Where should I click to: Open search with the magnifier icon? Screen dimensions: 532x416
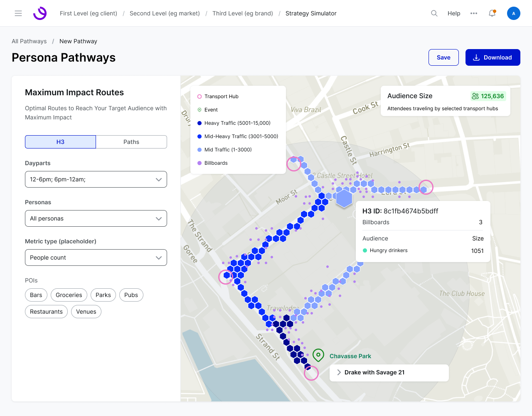pos(434,13)
